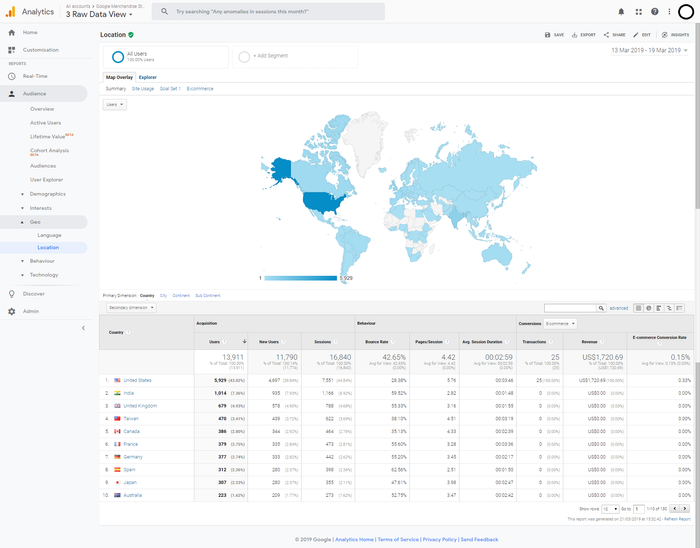This screenshot has width=700, height=548.
Task: Set primary dimension to Sub Continent
Action: pos(208,296)
